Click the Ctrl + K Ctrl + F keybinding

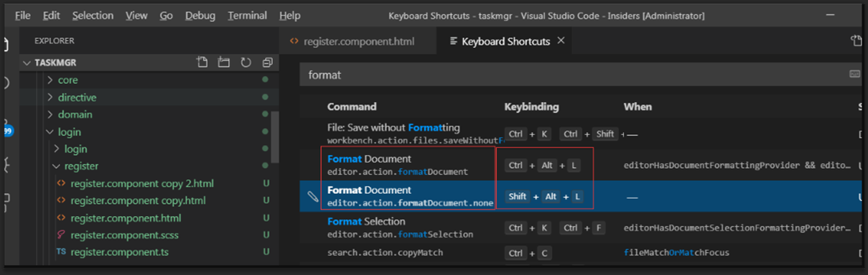coord(554,228)
